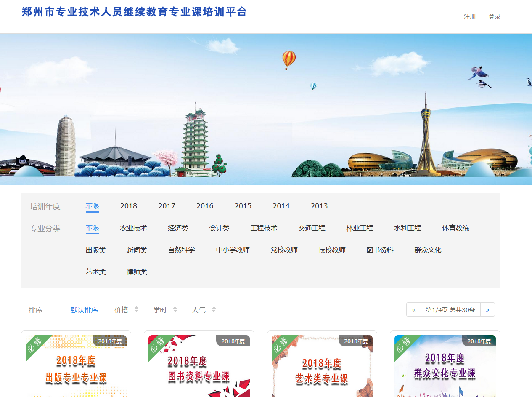This screenshot has width=532, height=397.
Task: Select 不限 for 专业分类 filter
Action: tap(93, 228)
